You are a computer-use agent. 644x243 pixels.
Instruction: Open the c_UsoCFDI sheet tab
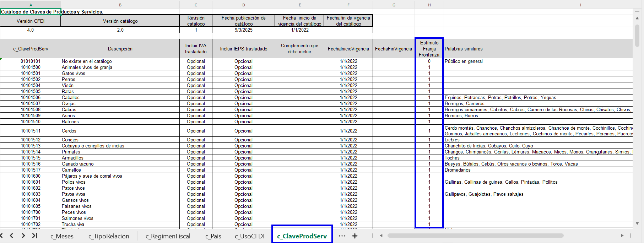249,236
